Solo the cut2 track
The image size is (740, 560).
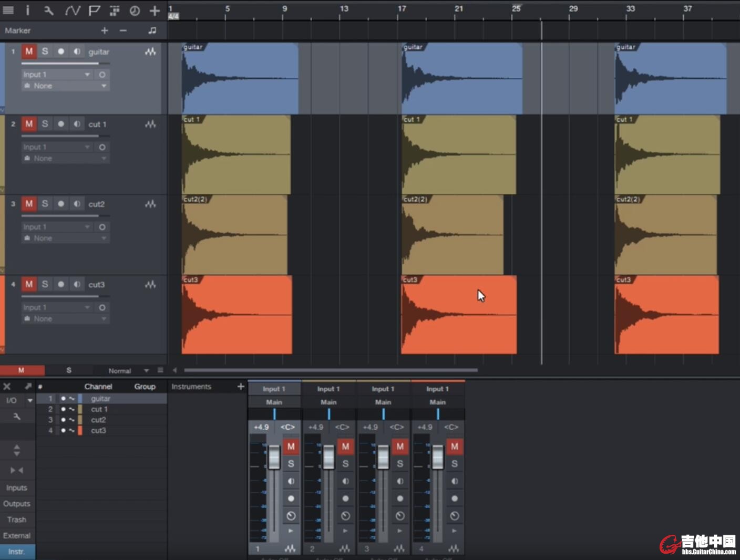coord(45,203)
